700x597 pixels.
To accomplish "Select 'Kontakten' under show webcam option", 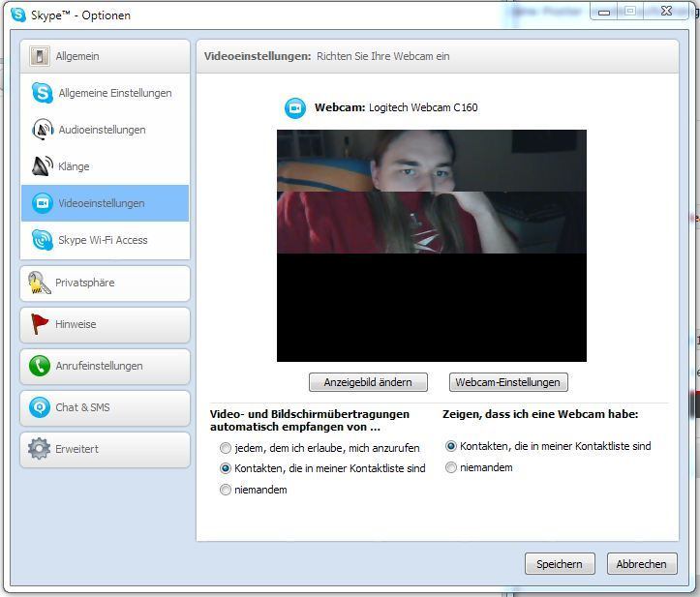I will [x=451, y=446].
